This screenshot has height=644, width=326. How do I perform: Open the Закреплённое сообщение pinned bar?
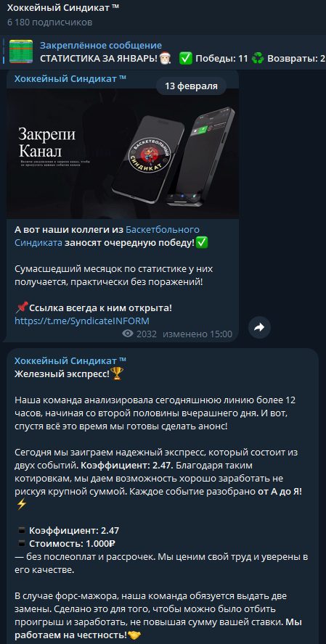click(x=163, y=51)
